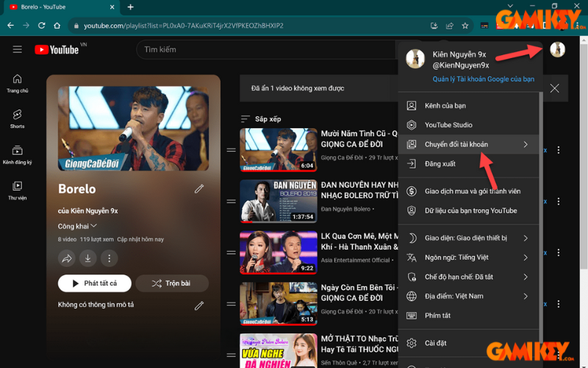Bookmark this page with star icon
The height and width of the screenshot is (368, 588).
[465, 26]
